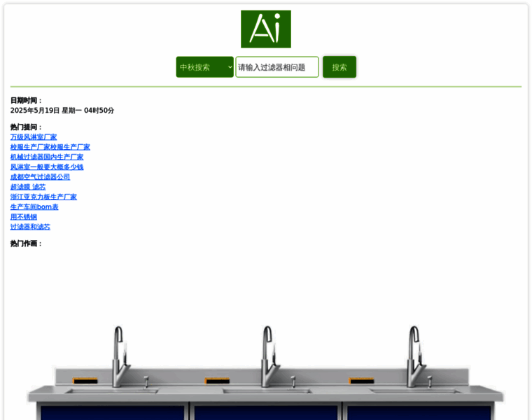The height and width of the screenshot is (420, 532).
Task: Click the green Ai logo
Action: click(x=265, y=29)
